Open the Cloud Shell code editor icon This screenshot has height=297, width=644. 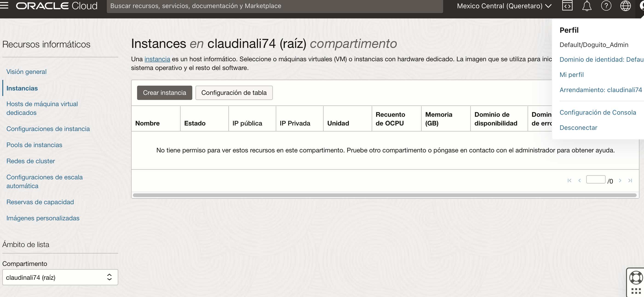tap(567, 6)
